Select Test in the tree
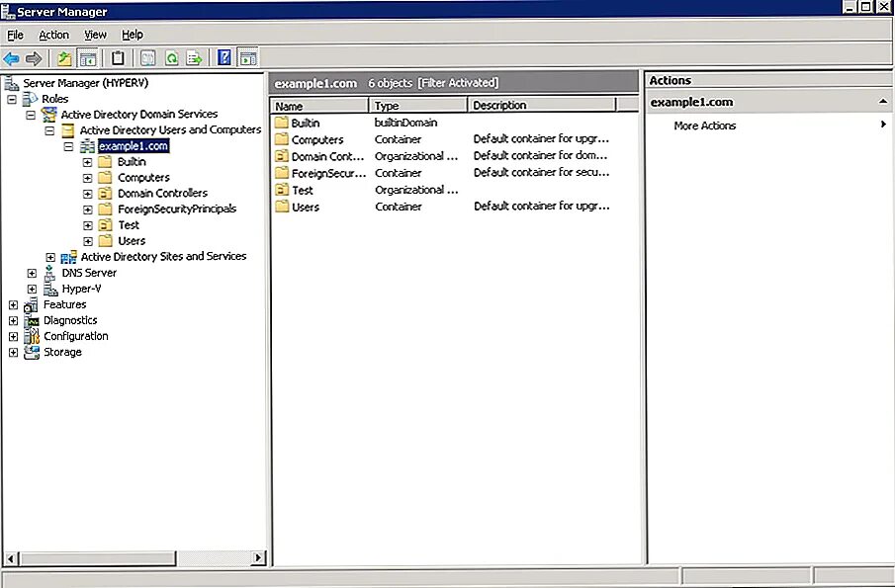The width and height of the screenshot is (895, 588). tap(129, 225)
